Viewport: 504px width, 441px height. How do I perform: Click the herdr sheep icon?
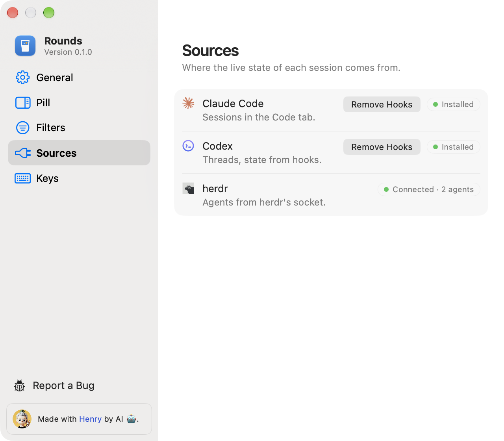tap(188, 188)
